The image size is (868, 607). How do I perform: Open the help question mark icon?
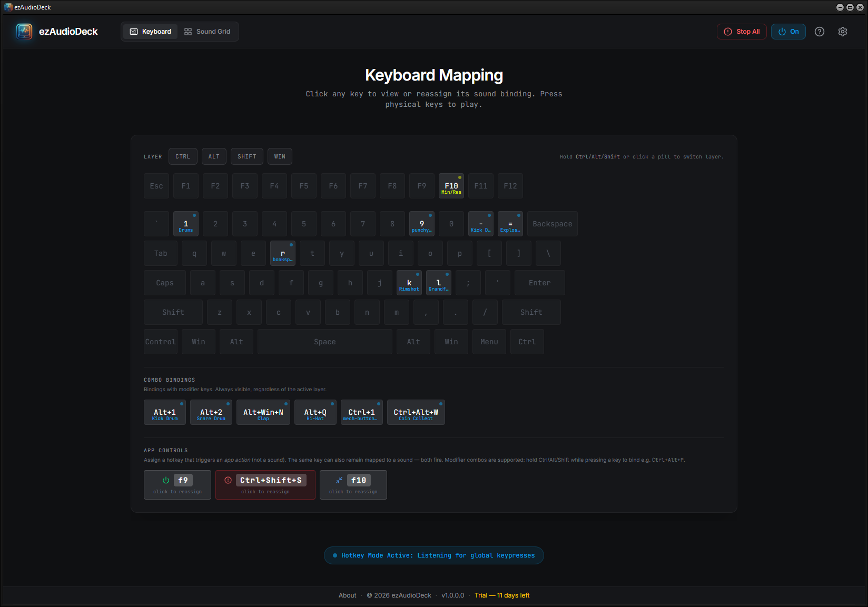click(x=819, y=32)
